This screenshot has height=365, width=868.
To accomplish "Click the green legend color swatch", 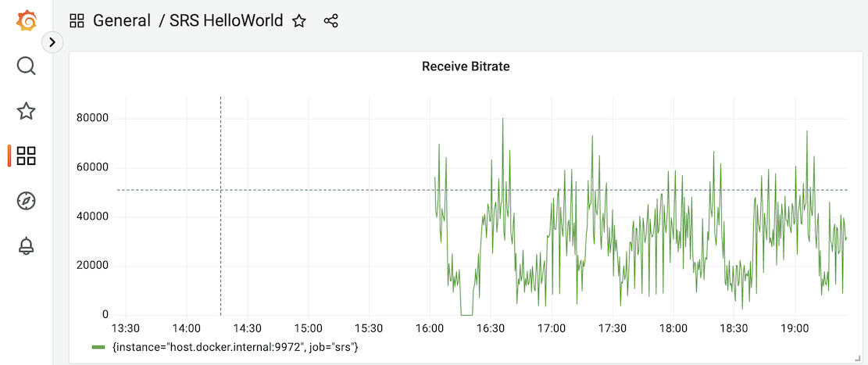I will (x=98, y=346).
